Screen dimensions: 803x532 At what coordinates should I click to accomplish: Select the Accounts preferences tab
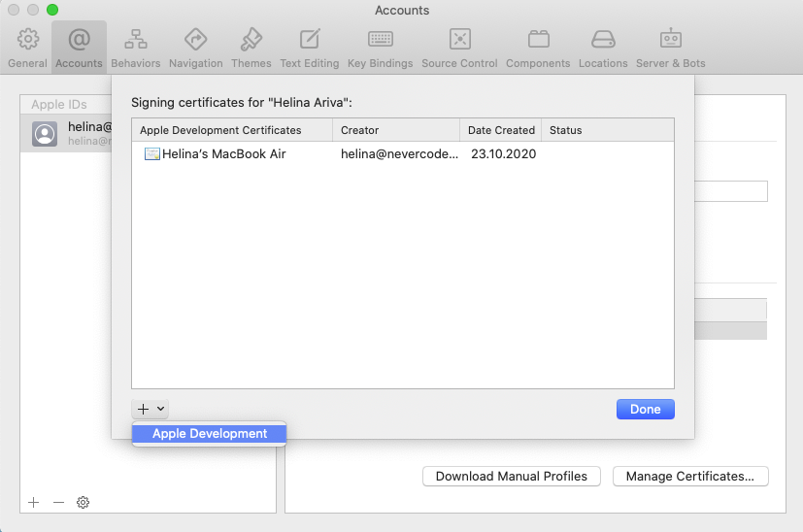[79, 49]
